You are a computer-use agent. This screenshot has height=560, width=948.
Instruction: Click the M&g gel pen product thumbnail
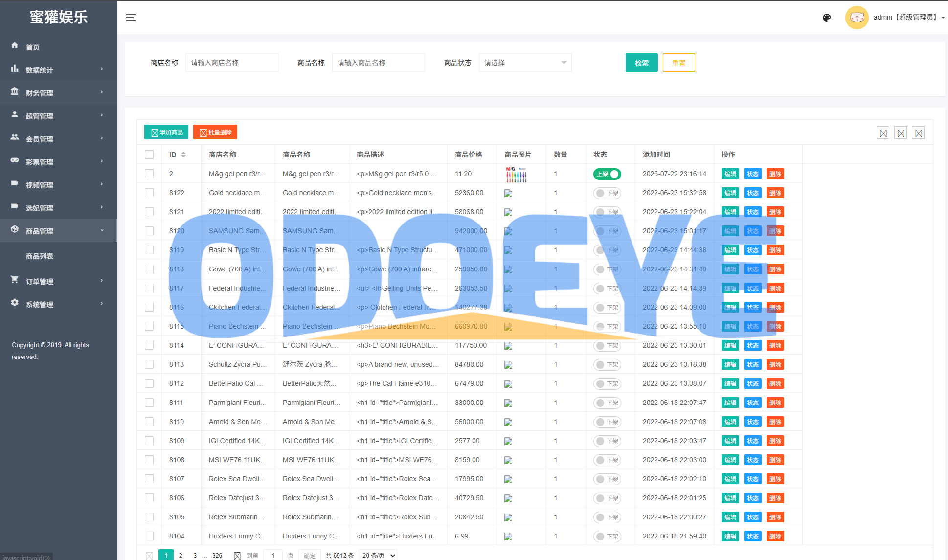pyautogui.click(x=516, y=174)
